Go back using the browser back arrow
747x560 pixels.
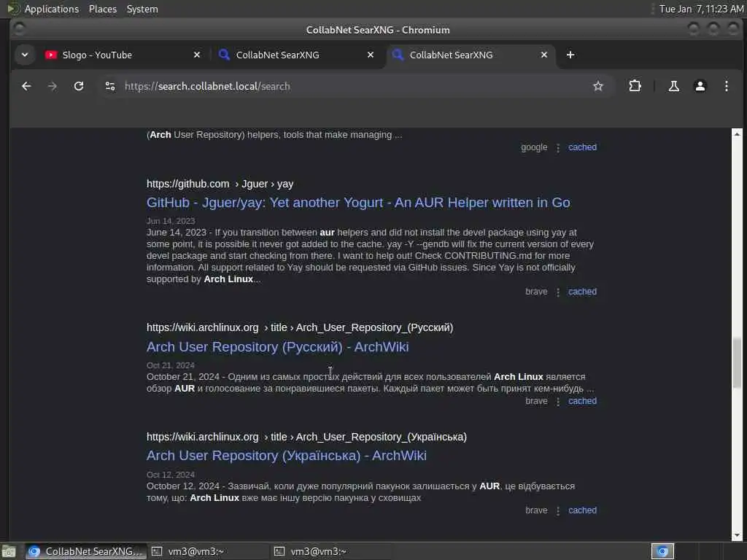pyautogui.click(x=26, y=86)
